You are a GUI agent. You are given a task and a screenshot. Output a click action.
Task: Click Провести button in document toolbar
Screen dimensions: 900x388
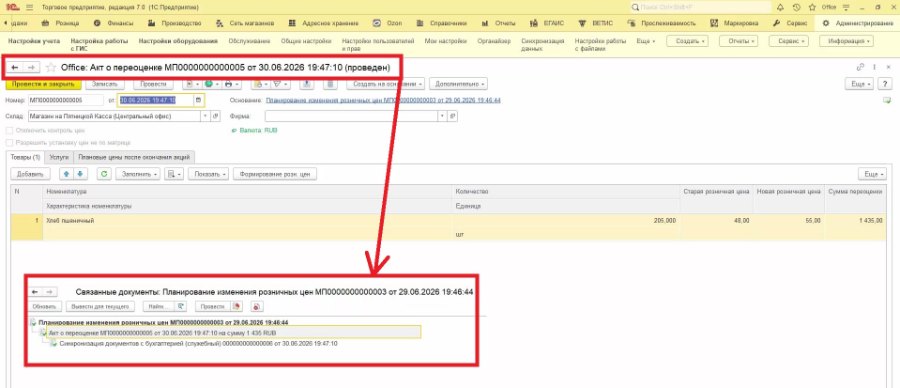153,84
